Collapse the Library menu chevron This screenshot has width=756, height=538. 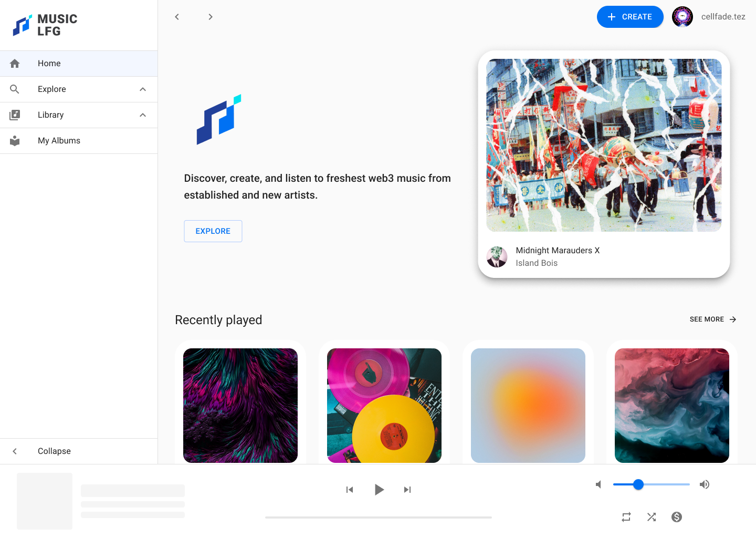[x=143, y=115]
